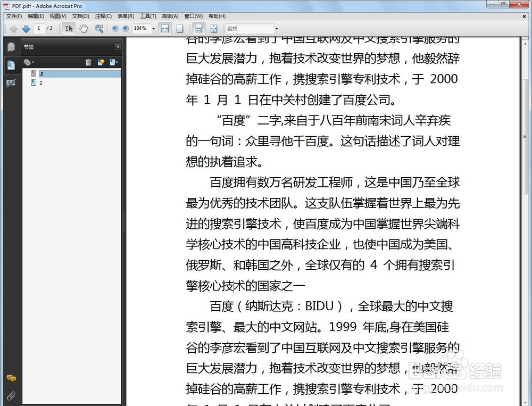The height and width of the screenshot is (406, 532).
Task: Click the 查找 search field
Action: (250, 29)
